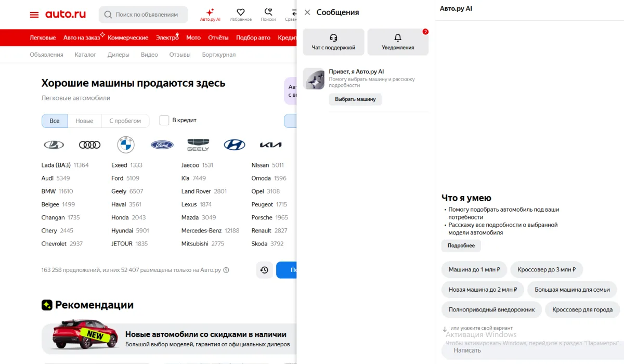The image size is (624, 364).
Task: Expand Подробнее in the AI panel
Action: (x=461, y=245)
